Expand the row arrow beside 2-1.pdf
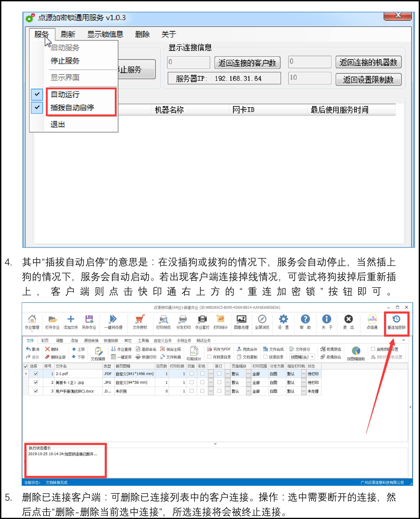The height and width of the screenshot is (519, 420). (x=26, y=374)
